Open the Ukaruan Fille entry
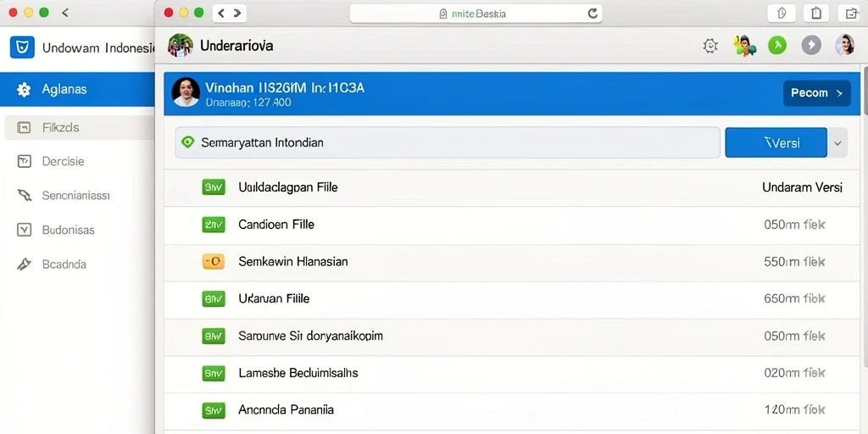This screenshot has width=868, height=434. pos(512,299)
